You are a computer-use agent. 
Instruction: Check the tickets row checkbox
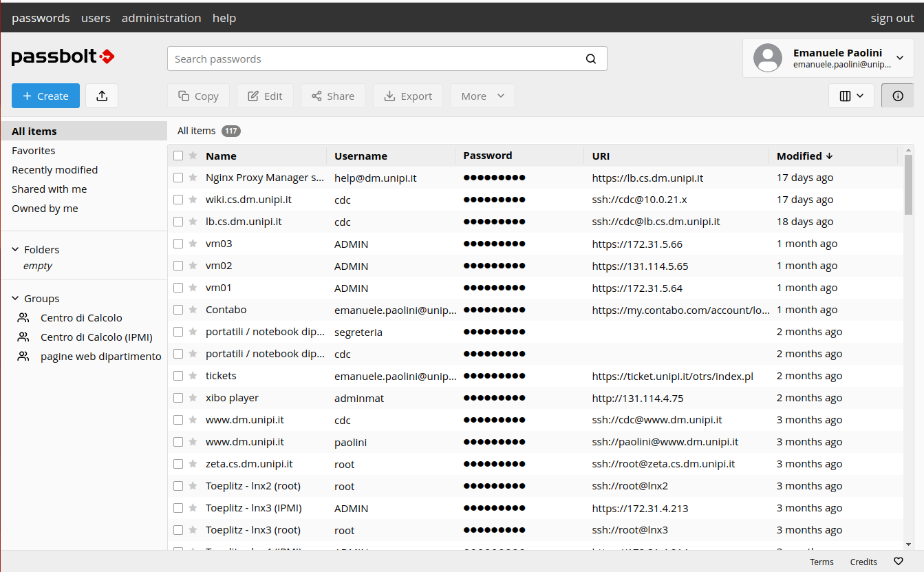point(178,376)
